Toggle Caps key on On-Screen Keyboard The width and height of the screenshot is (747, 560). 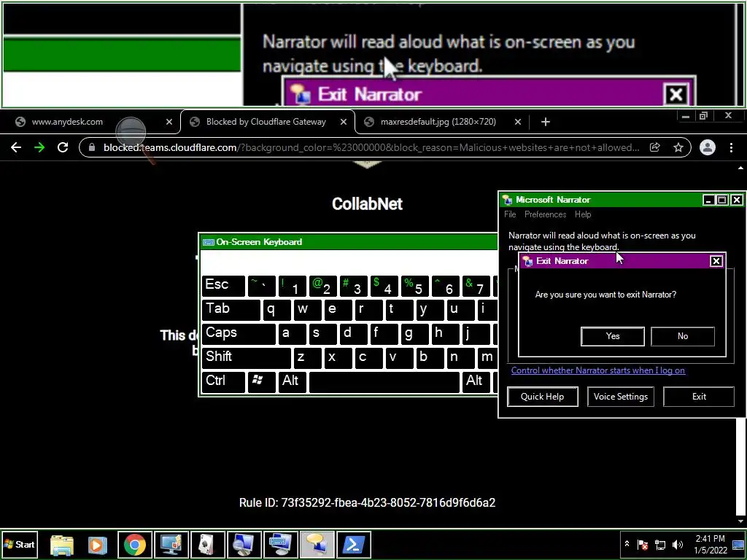[239, 334]
